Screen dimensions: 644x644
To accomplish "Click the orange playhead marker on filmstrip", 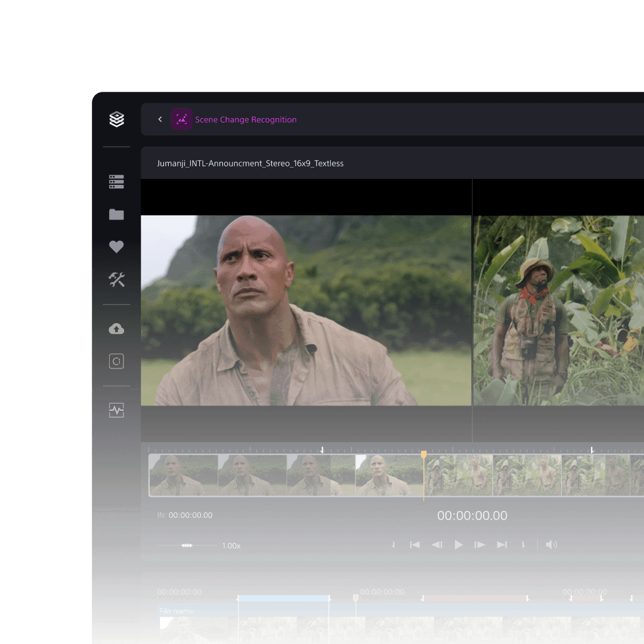I will point(423,454).
